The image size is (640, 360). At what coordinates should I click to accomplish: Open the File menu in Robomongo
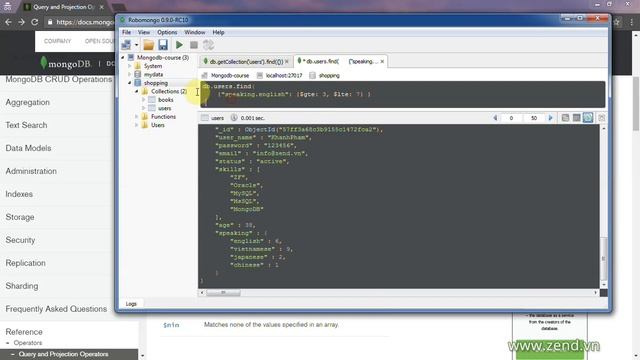pos(127,32)
